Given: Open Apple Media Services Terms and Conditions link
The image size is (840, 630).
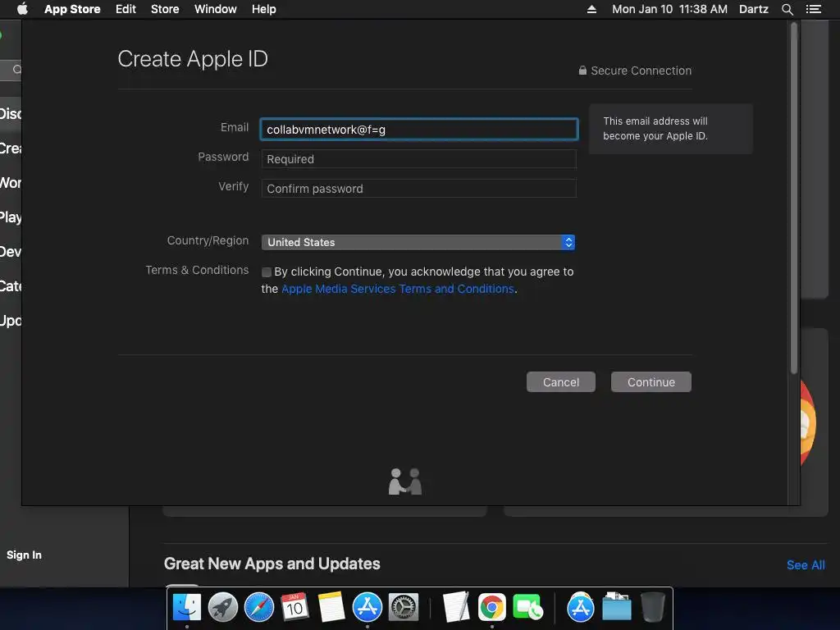Looking at the screenshot, I should pos(398,289).
